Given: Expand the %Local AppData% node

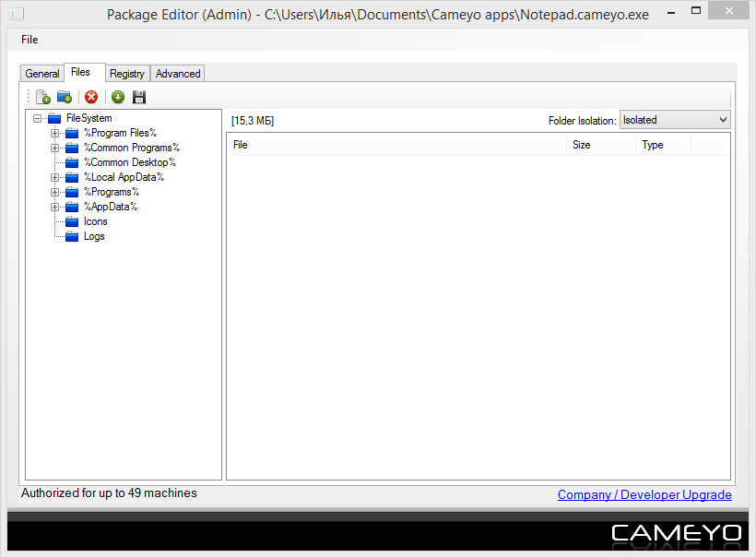Looking at the screenshot, I should point(55,177).
